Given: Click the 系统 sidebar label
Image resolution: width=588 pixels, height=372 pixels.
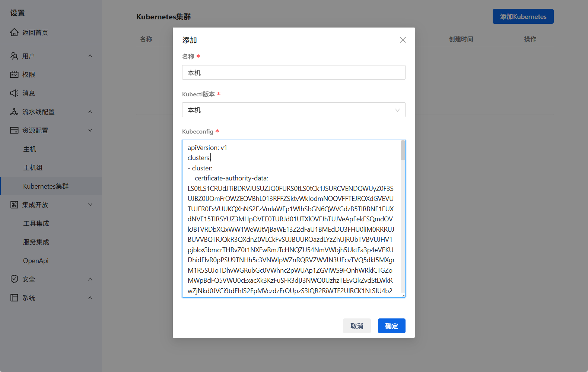Looking at the screenshot, I should (28, 298).
